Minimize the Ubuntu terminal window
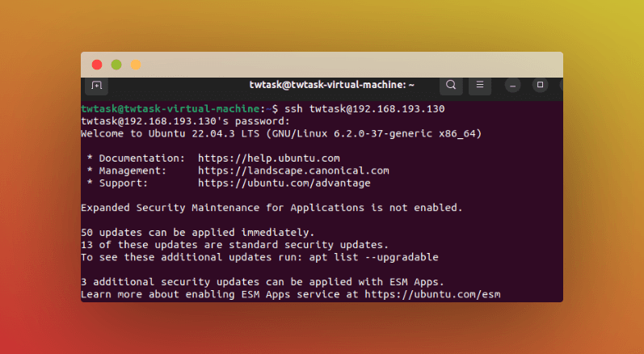This screenshot has height=354, width=644. [x=513, y=85]
